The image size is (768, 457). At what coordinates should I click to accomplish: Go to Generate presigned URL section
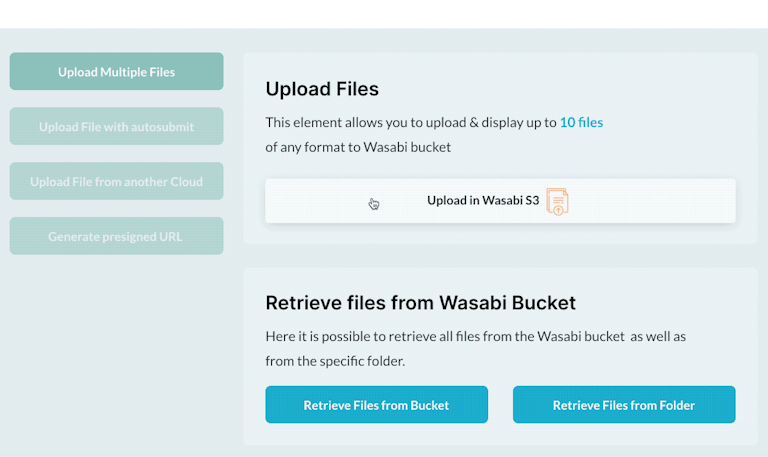click(x=117, y=236)
